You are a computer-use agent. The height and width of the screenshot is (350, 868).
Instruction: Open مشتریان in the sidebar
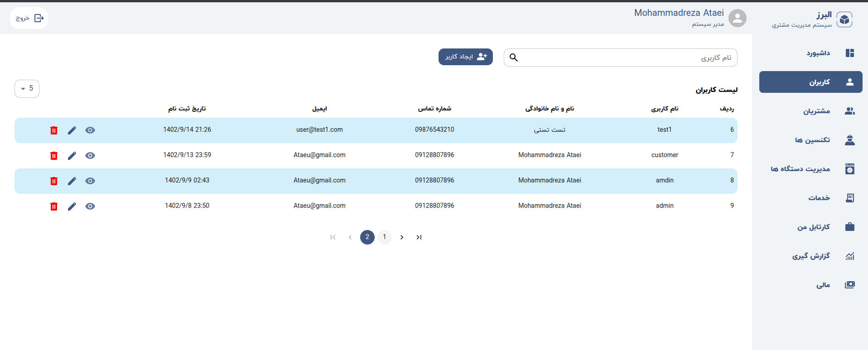pos(811,111)
